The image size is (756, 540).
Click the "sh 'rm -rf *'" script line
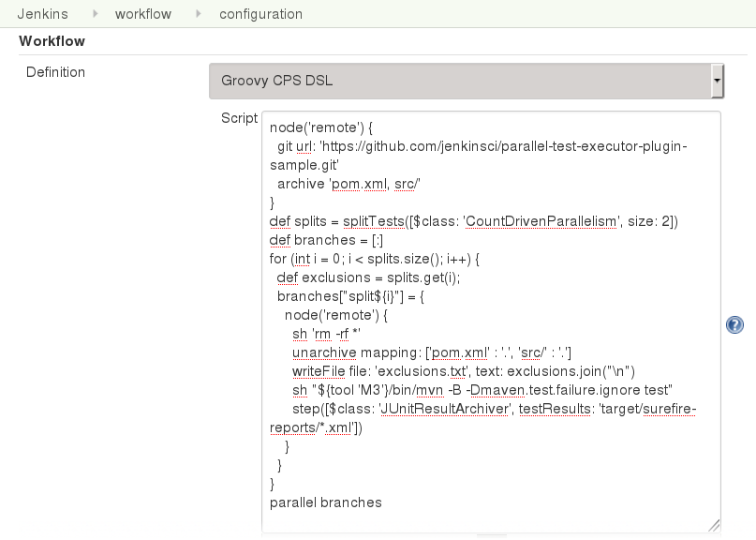(329, 334)
